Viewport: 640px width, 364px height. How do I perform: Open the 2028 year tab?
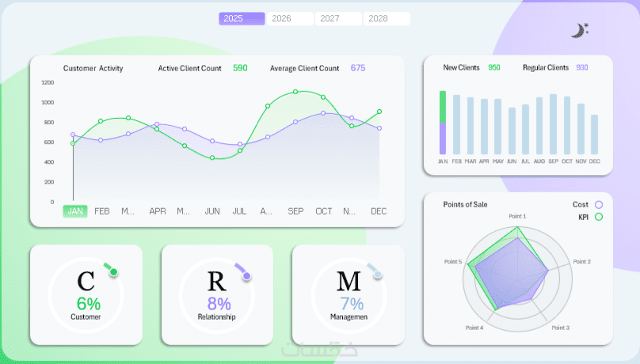(x=387, y=18)
